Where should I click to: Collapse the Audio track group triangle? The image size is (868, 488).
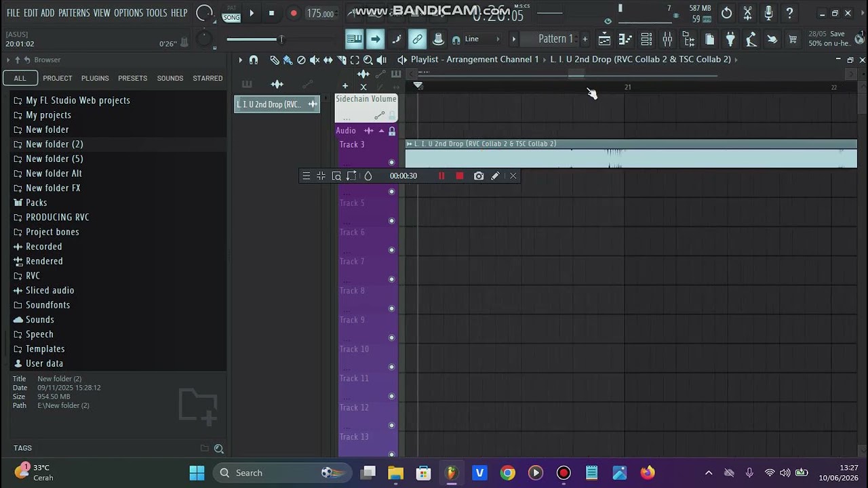point(381,131)
